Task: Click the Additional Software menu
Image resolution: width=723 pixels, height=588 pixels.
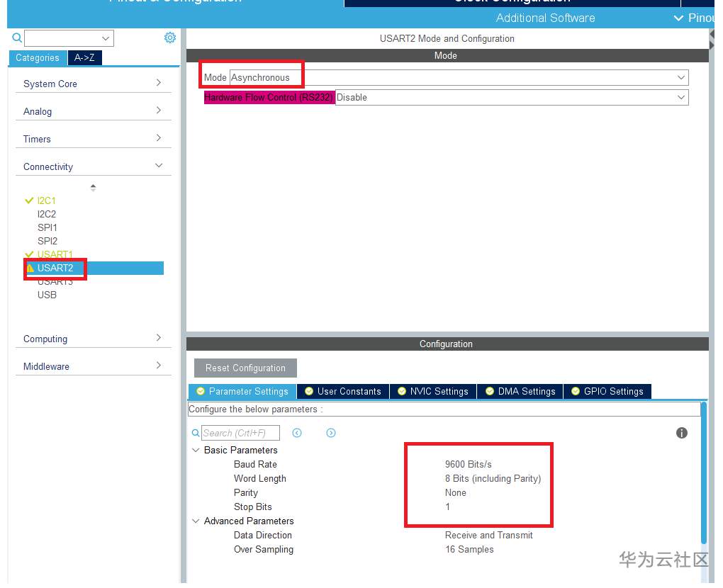Action: click(546, 18)
